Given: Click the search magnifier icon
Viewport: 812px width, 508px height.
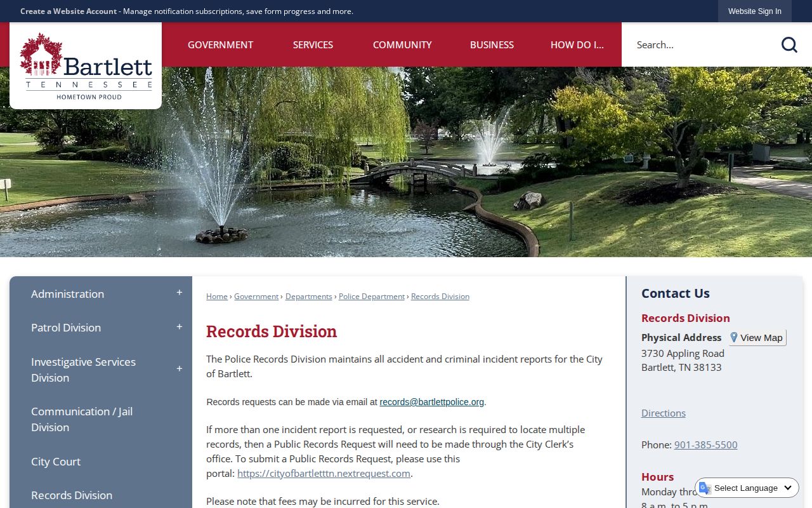Looking at the screenshot, I should (789, 44).
